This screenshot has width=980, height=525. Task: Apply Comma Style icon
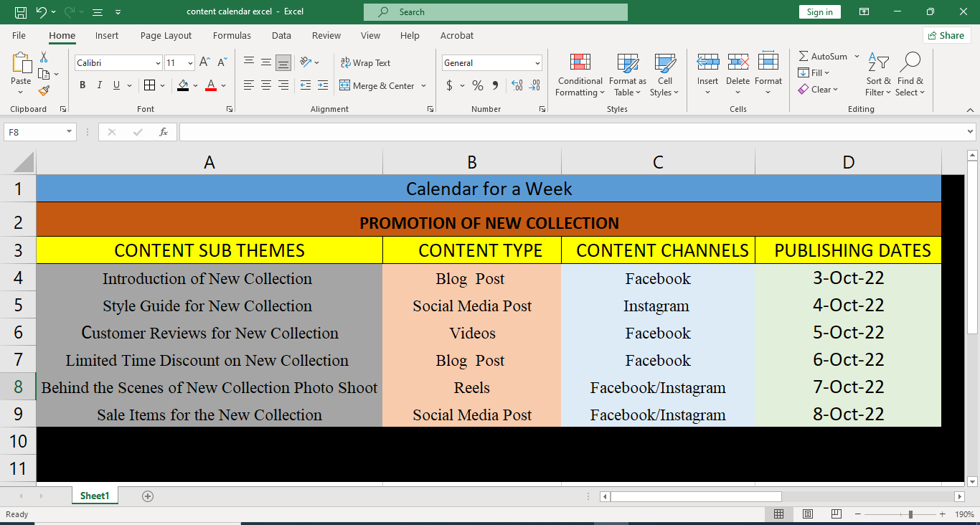pyautogui.click(x=495, y=86)
